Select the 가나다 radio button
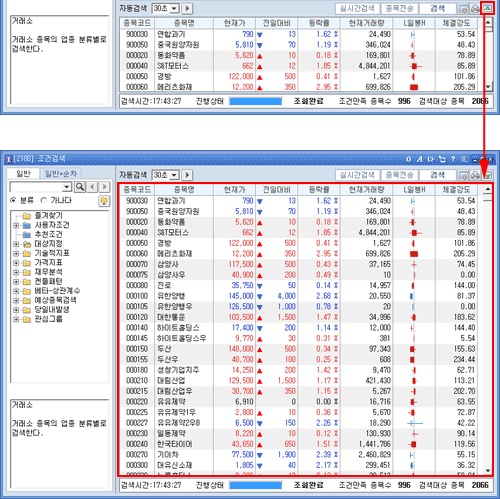This screenshot has width=500, height=499. (x=43, y=200)
